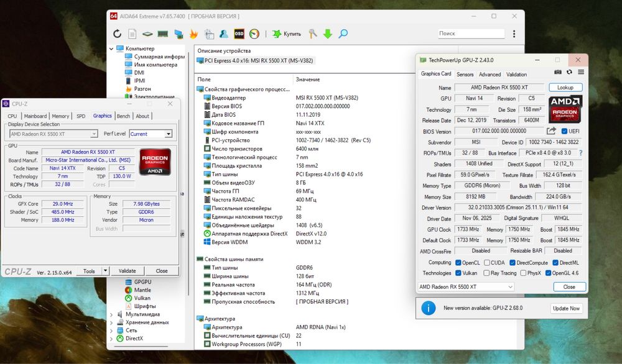Open the Perf Level dropdown in CPU-Z

[151, 134]
